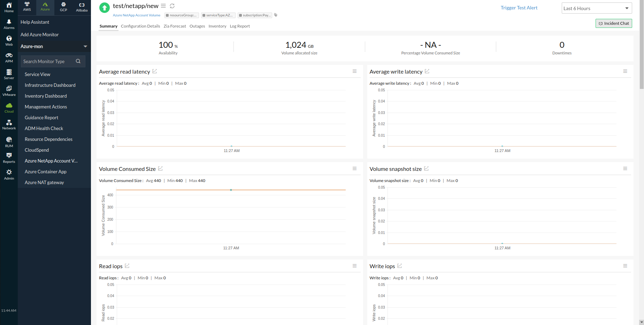Screen dimensions: 644x325
Task: Open the VMware monitoring section
Action: pyautogui.click(x=9, y=90)
